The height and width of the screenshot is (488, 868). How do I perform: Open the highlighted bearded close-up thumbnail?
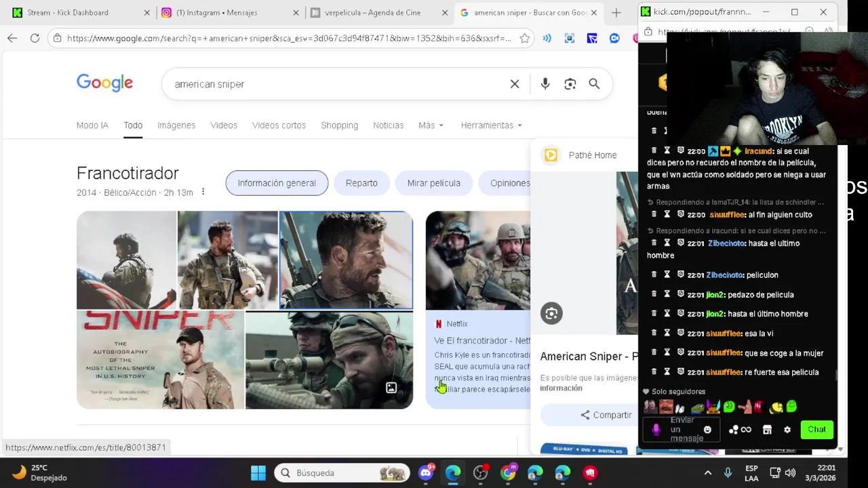pyautogui.click(x=346, y=260)
